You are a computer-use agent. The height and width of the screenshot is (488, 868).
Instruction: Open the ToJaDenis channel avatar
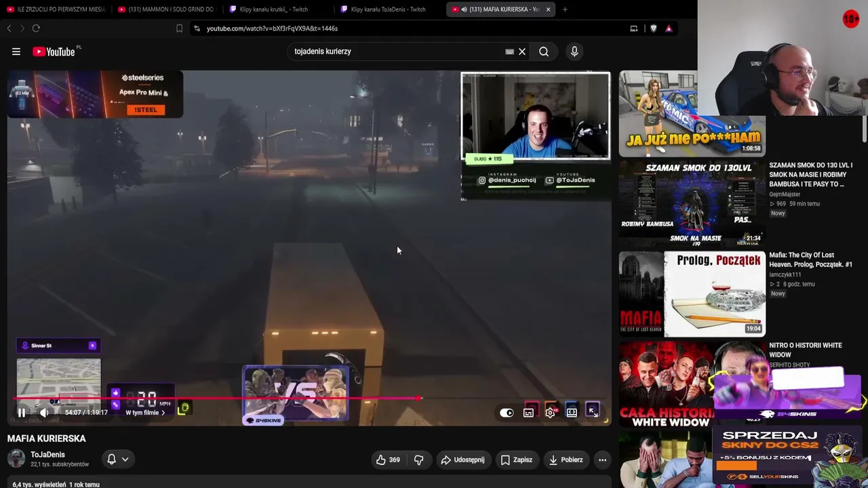pyautogui.click(x=16, y=459)
